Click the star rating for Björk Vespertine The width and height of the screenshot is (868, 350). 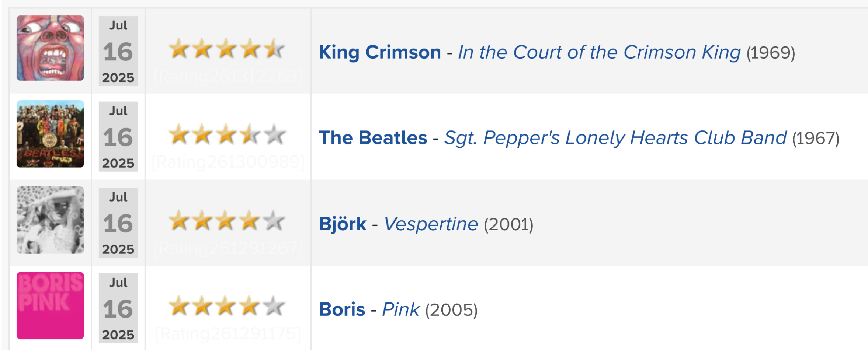coord(227,220)
